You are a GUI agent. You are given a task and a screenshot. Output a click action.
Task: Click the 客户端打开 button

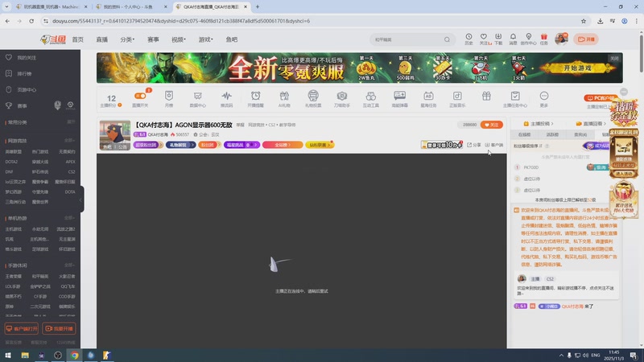22,329
